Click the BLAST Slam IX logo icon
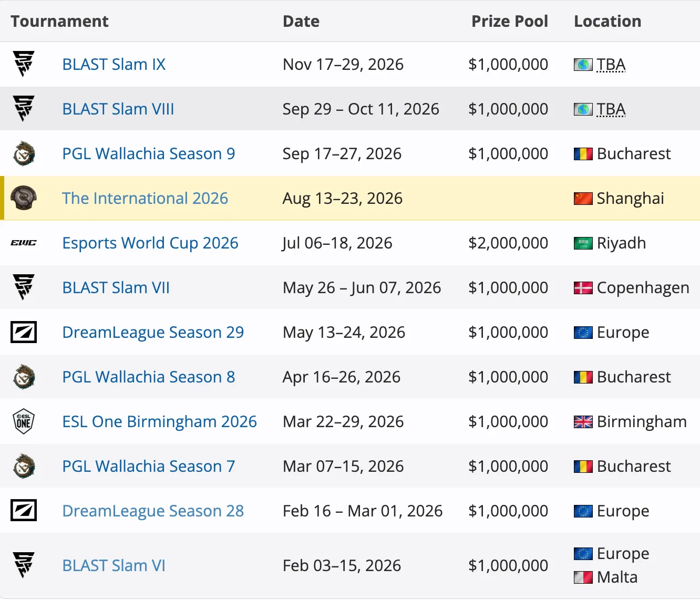The image size is (700, 600). (x=24, y=64)
